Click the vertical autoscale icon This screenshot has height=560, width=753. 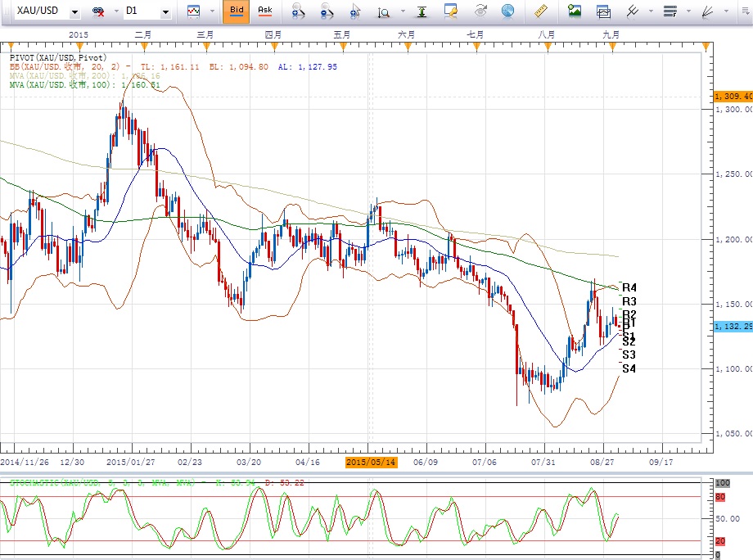click(x=420, y=11)
